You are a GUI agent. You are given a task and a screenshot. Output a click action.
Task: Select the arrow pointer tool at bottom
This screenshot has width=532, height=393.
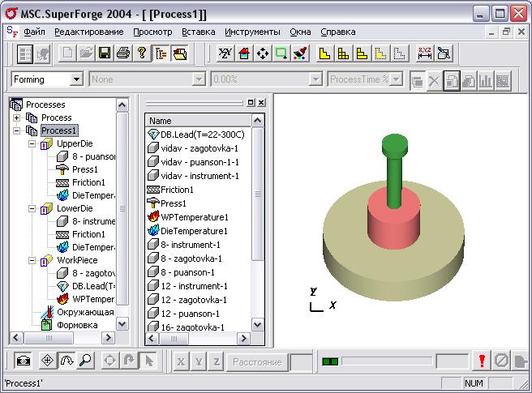click(x=148, y=361)
